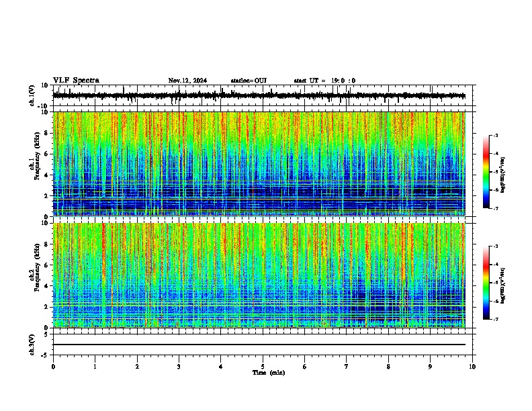This screenshot has height=411, width=532.
Task: Click the "-3" tick on ch.1 colorbar
Action: point(496,135)
